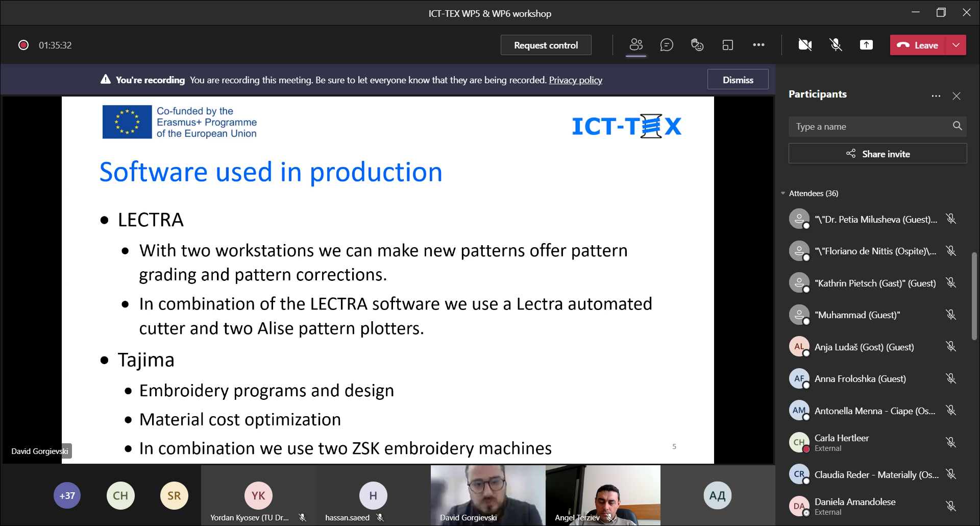The height and width of the screenshot is (526, 980).
Task: Open the More actions ellipsis in toolbar
Action: pos(758,45)
